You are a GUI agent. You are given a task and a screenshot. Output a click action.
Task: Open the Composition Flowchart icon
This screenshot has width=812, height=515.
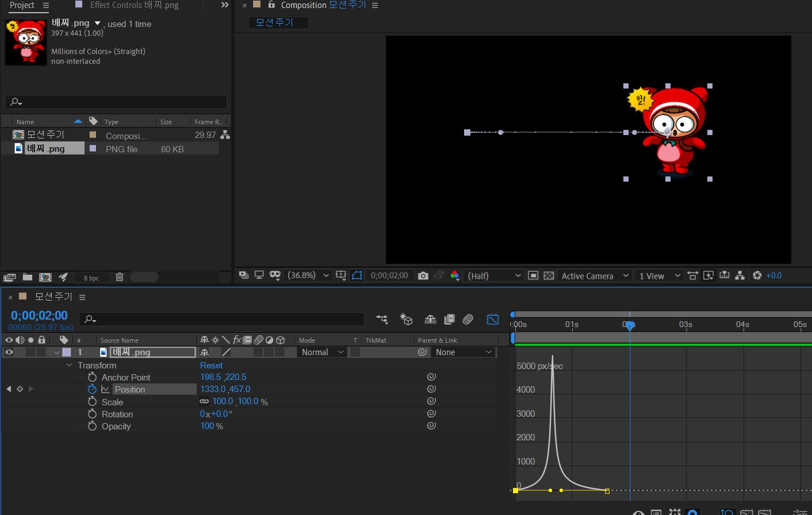(x=740, y=275)
